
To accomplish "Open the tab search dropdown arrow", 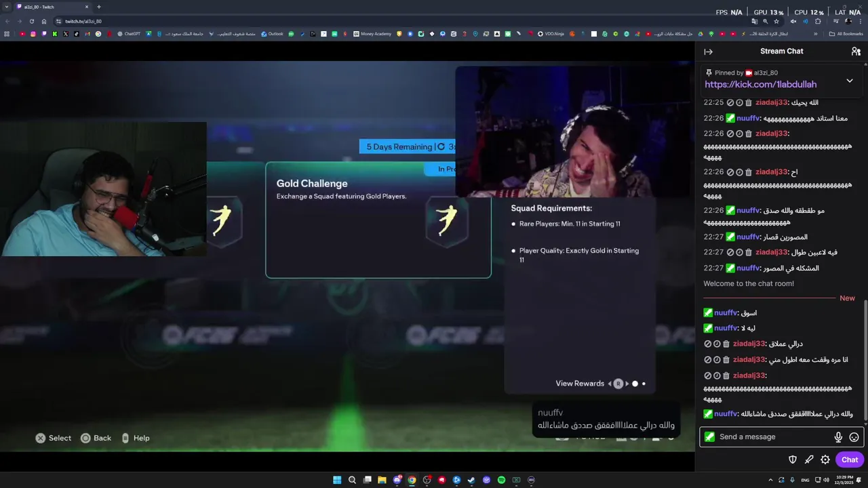I will [6, 7].
